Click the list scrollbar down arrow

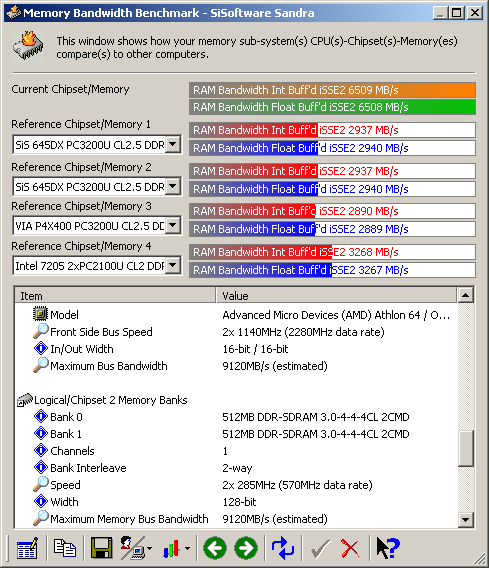coord(465,520)
